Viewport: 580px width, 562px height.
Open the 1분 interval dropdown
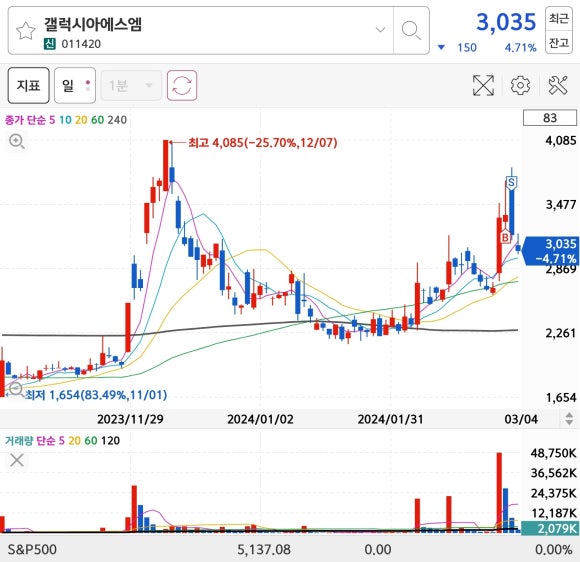click(131, 86)
